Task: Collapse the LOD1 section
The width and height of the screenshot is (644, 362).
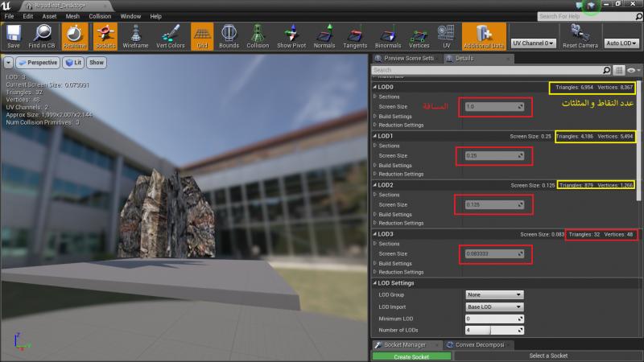Action: pyautogui.click(x=374, y=136)
